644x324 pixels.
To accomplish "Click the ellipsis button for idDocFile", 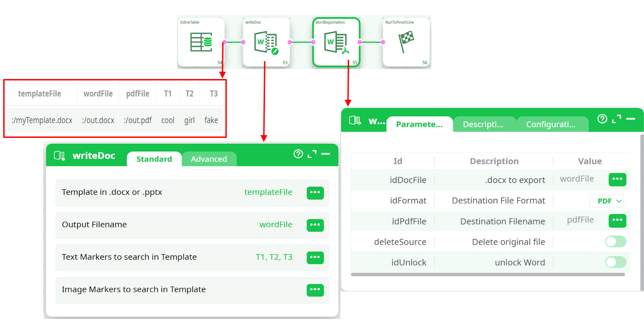I will 617,179.
